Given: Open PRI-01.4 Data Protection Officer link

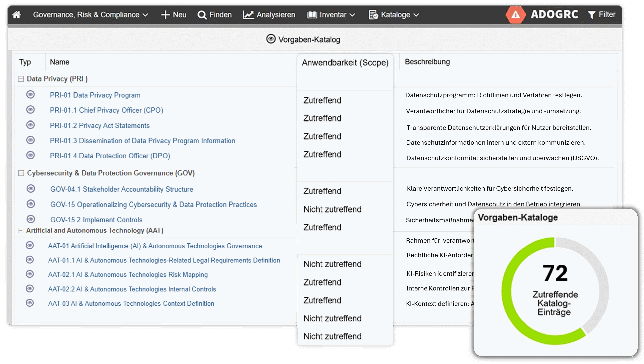Looking at the screenshot, I should tap(110, 156).
